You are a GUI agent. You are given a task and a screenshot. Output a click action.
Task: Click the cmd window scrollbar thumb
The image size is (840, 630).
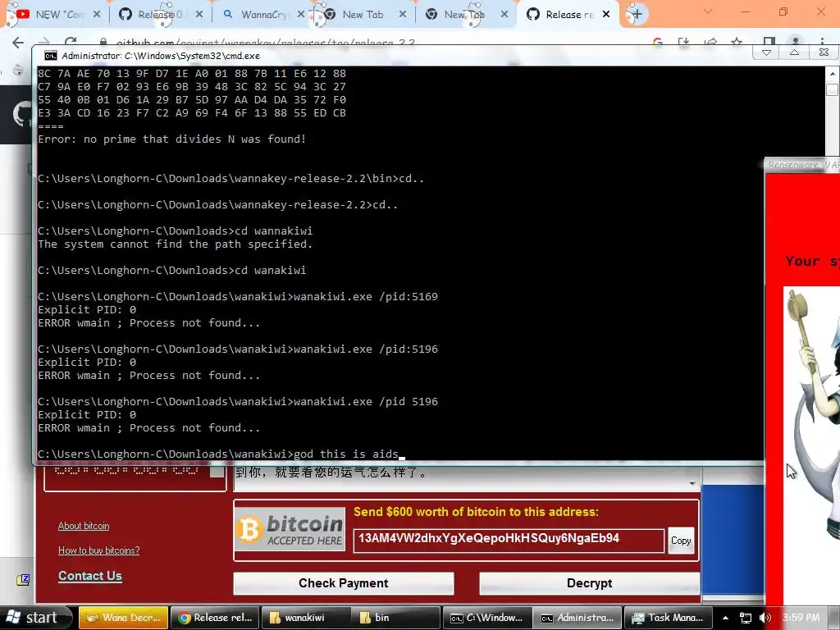832,89
